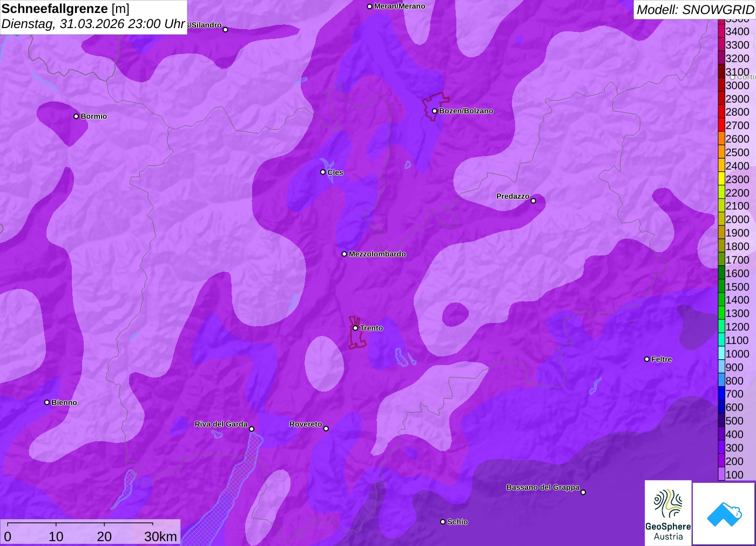Click the Silandro marker dot

point(226,30)
